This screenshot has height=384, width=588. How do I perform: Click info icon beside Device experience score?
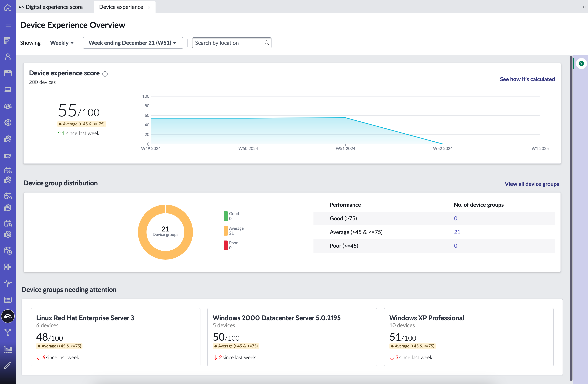pos(105,74)
